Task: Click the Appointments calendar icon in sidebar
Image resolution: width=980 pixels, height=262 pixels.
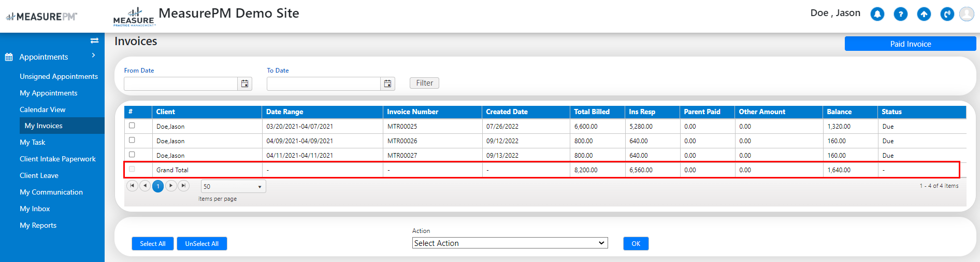Action: click(9, 57)
